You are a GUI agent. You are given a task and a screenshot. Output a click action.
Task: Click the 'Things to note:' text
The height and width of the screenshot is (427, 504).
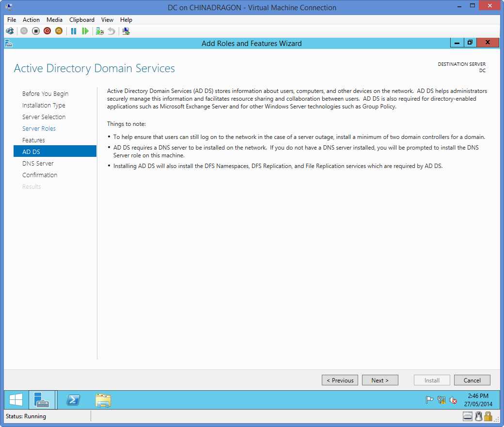[x=126, y=124]
